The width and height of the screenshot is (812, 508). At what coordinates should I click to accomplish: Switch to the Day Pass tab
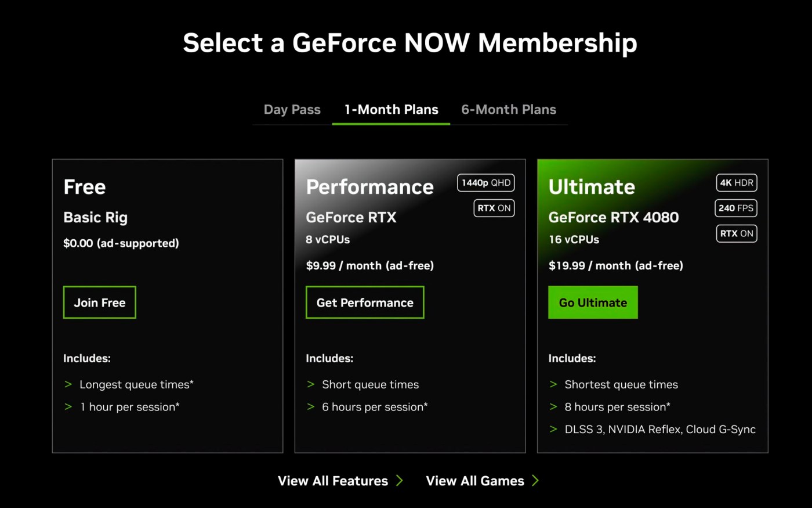coord(292,110)
